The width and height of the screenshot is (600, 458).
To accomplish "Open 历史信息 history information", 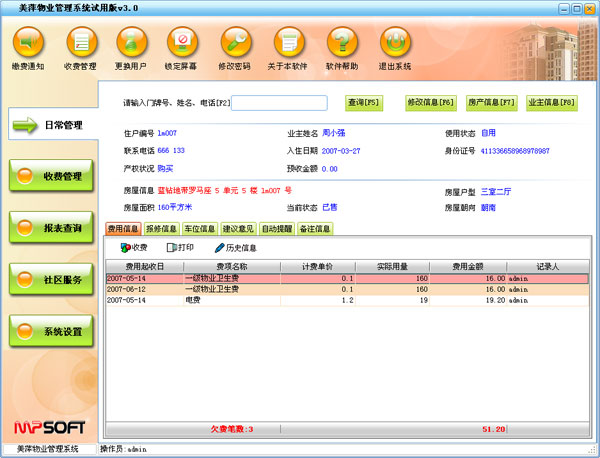I will [x=235, y=247].
